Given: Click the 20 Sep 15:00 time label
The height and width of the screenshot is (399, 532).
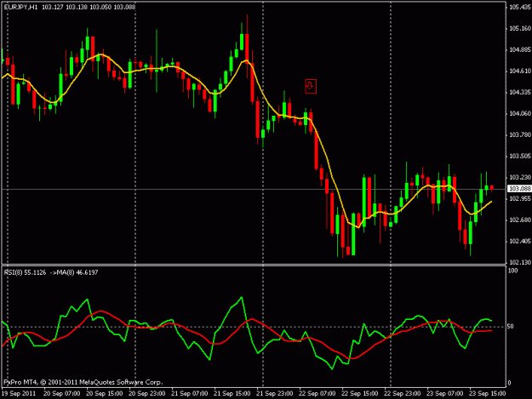Looking at the screenshot, I should [104, 394].
